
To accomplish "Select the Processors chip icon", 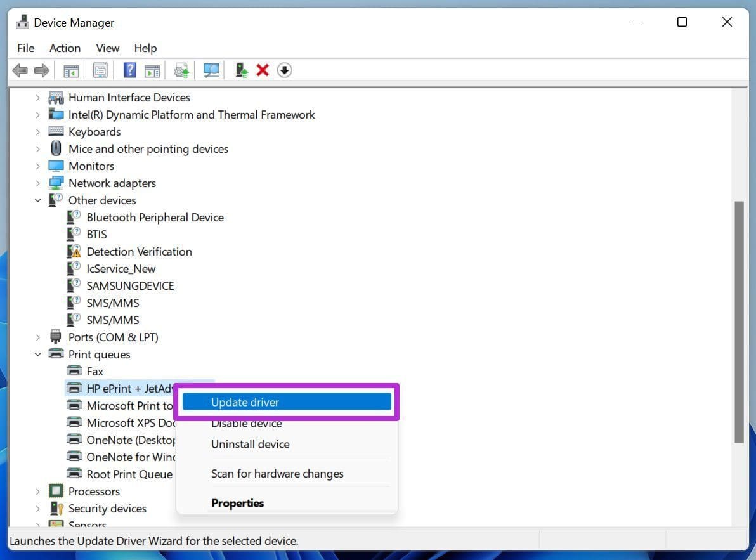I will [56, 491].
